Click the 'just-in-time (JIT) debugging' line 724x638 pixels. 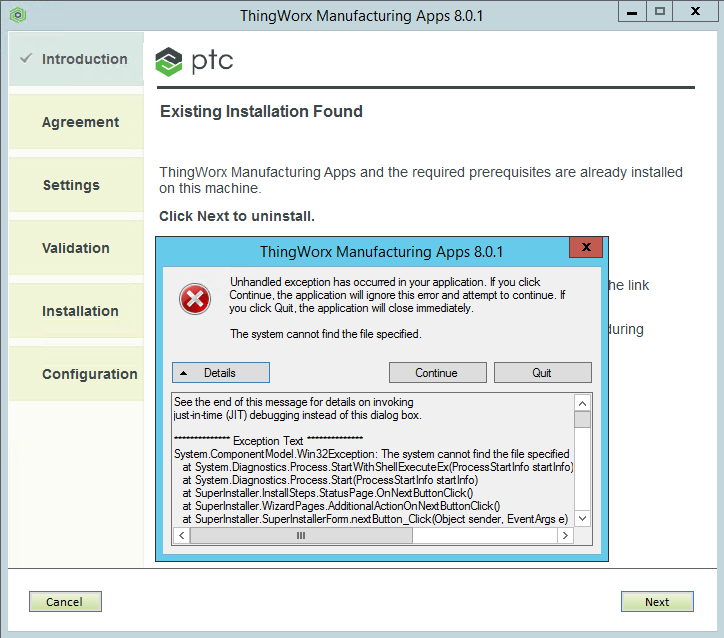pos(297,415)
